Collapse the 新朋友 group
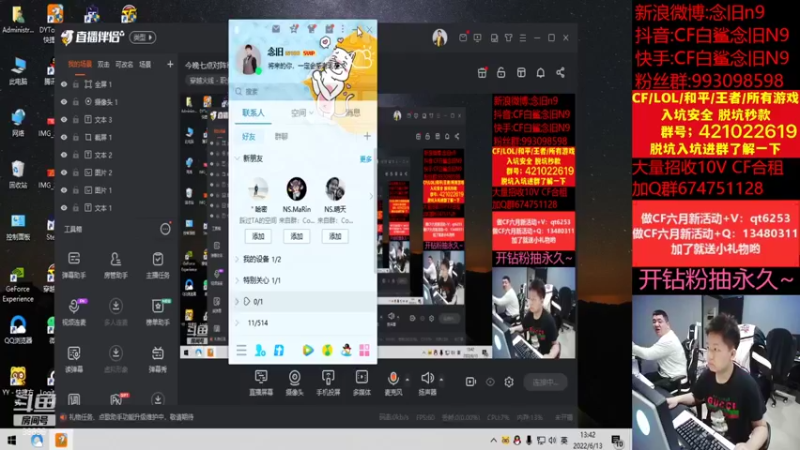Image resolution: width=800 pixels, height=450 pixels. coord(237,159)
